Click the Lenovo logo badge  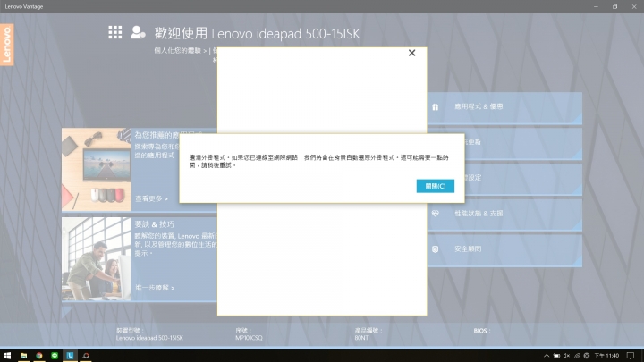click(x=7, y=45)
